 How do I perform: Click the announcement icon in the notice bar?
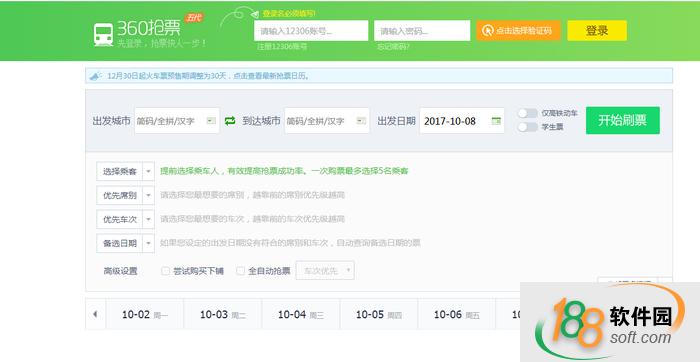click(x=96, y=76)
